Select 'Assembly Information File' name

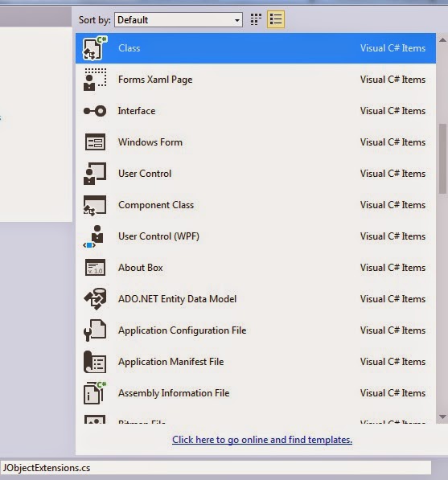tap(174, 393)
